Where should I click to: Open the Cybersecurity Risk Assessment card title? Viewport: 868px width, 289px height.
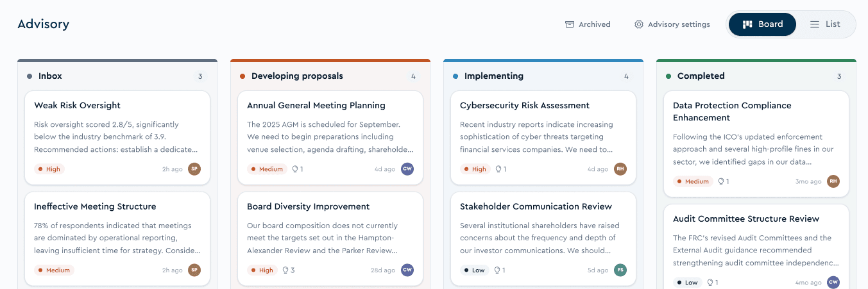click(x=525, y=105)
